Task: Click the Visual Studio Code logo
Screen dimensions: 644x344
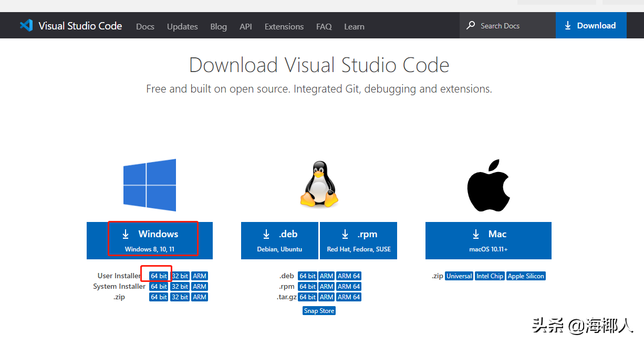Action: point(26,25)
